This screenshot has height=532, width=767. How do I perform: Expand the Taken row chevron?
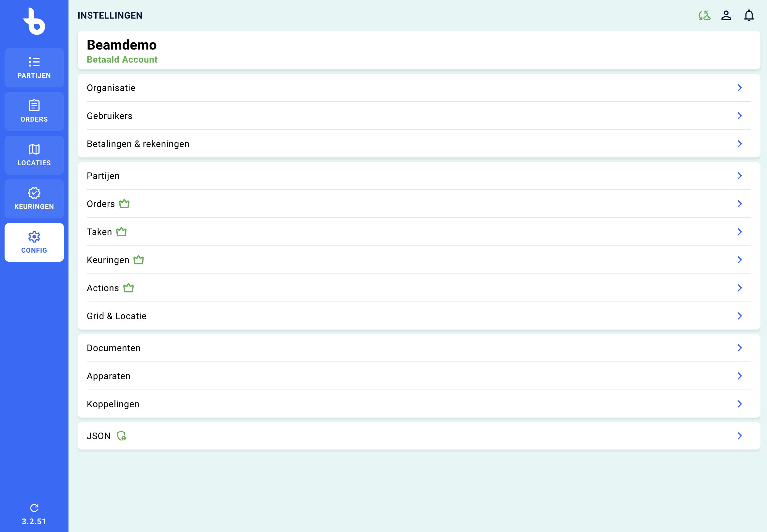pos(739,232)
